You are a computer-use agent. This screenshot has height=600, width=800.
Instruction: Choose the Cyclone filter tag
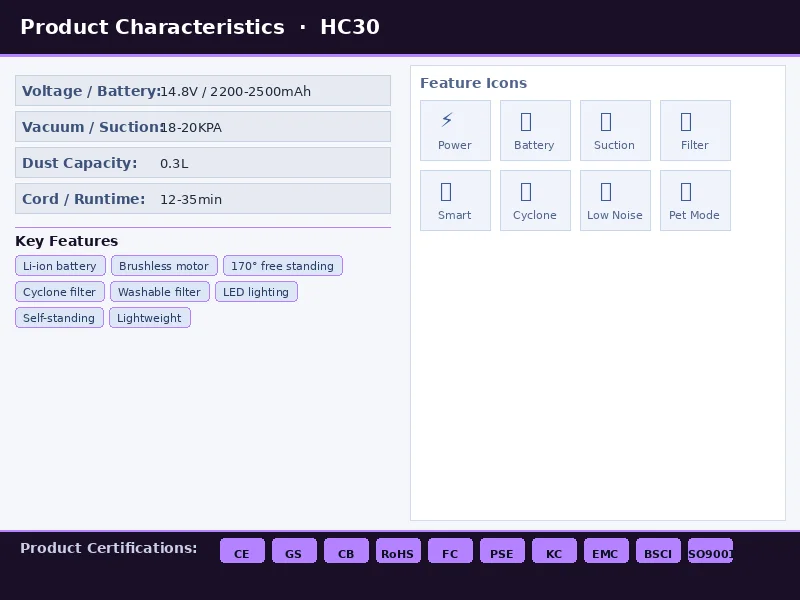tap(60, 292)
